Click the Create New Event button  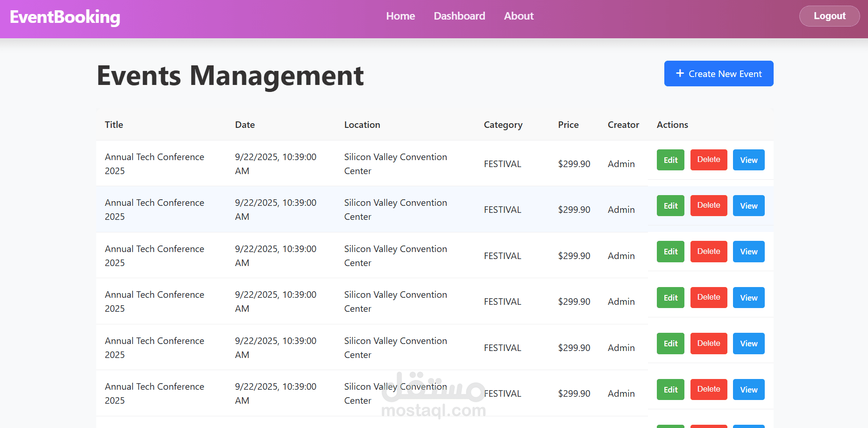pyautogui.click(x=719, y=74)
